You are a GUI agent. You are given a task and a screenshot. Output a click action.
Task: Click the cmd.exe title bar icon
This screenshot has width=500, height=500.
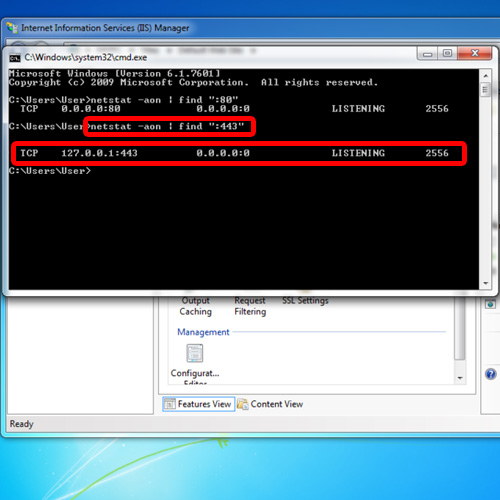click(15, 58)
